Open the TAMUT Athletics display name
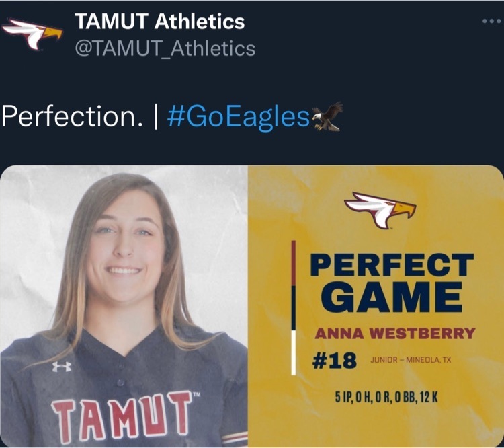Screen dimensions: 504x448 (x=160, y=22)
